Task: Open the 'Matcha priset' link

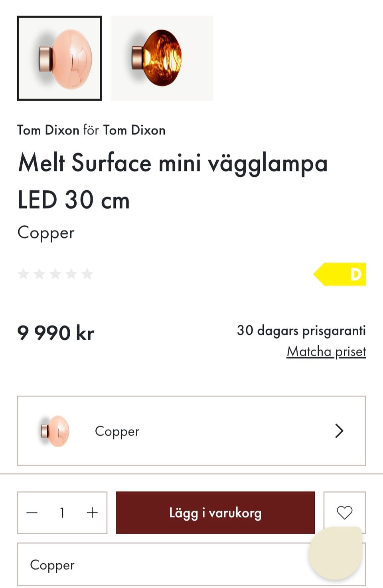Action: pyautogui.click(x=326, y=351)
